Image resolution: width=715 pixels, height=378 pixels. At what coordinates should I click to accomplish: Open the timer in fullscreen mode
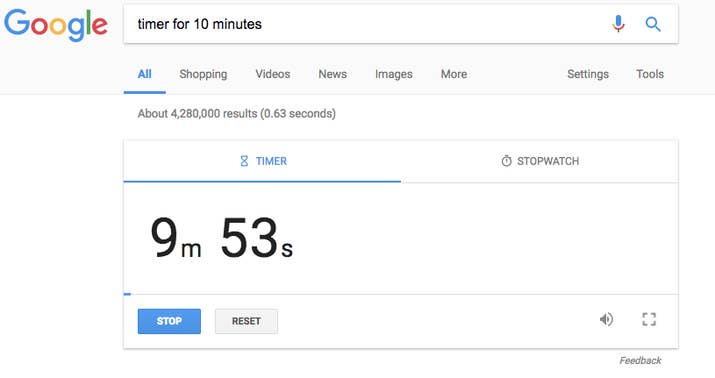tap(649, 319)
